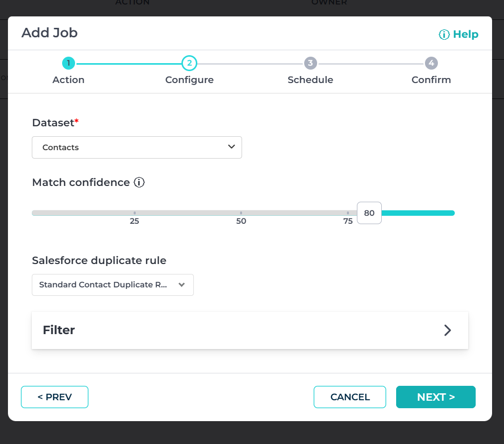Viewport: 504px width, 444px height.
Task: Set slider to the 25 tick mark
Action: pos(134,213)
